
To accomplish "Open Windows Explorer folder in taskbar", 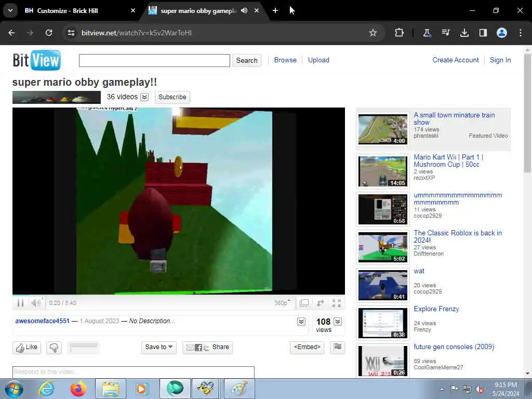I will tap(111, 389).
